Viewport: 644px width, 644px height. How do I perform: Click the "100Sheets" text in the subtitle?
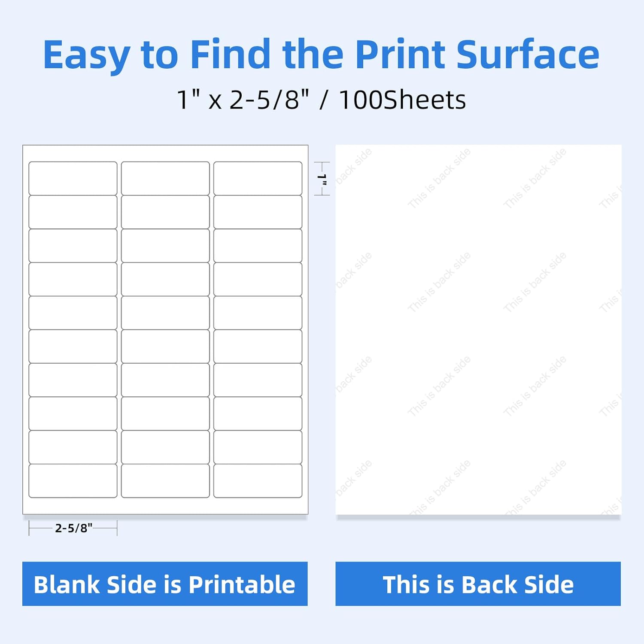402,100
